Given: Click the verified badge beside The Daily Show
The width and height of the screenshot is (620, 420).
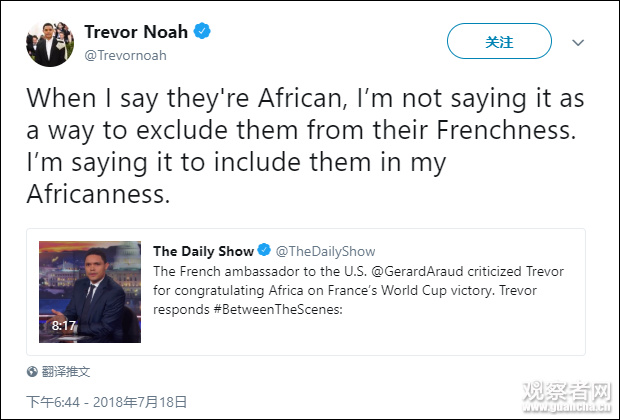Looking at the screenshot, I should click(264, 250).
